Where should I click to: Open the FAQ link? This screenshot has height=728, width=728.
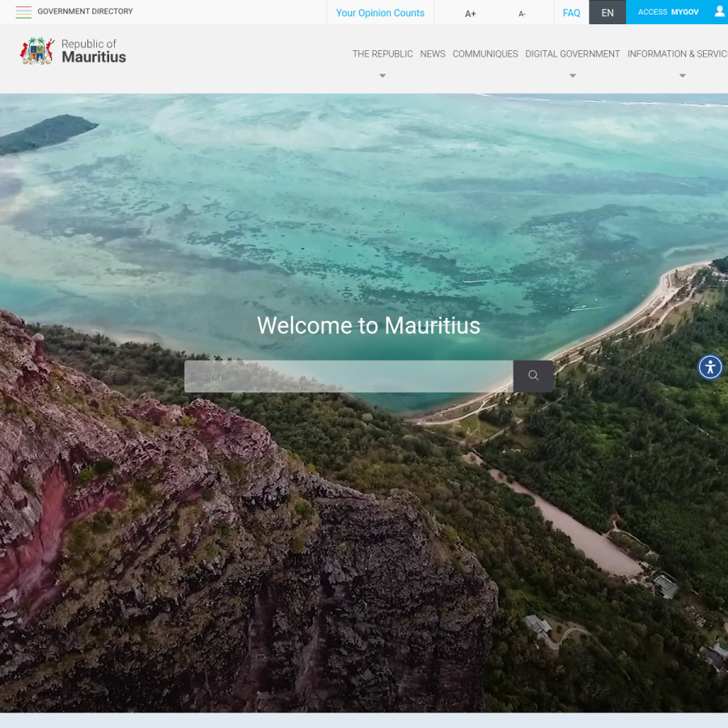tap(571, 13)
